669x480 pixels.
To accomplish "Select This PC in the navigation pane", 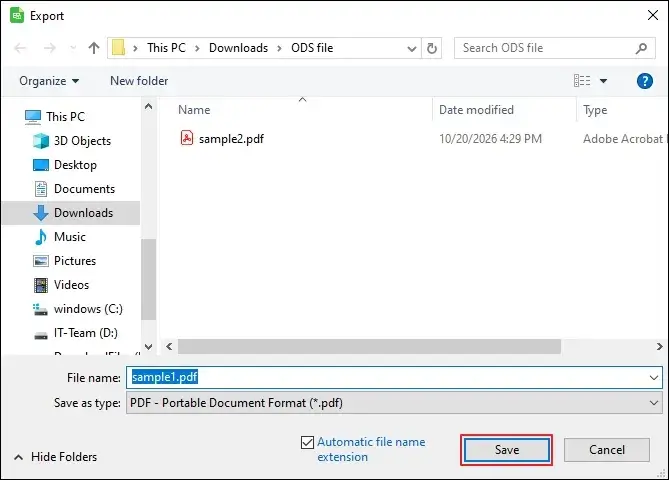I will click(65, 116).
